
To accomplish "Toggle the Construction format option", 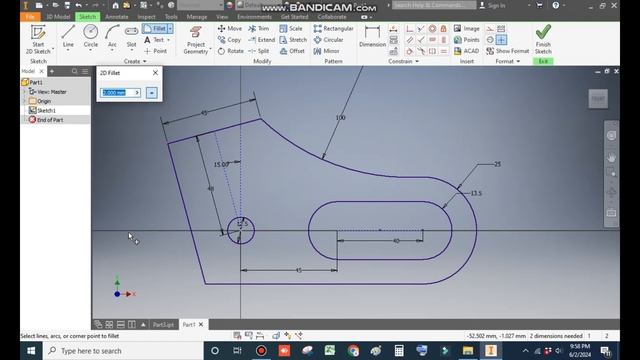I will (x=490, y=29).
